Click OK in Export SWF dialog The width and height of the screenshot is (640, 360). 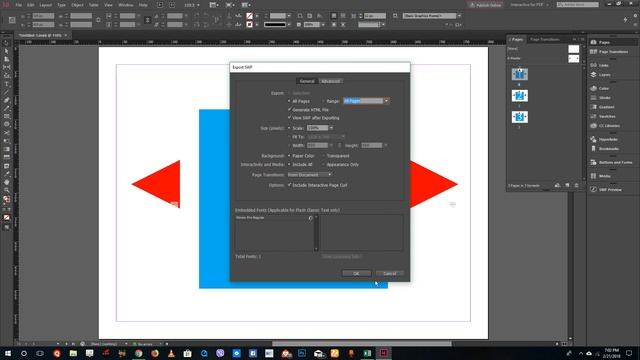pos(356,273)
